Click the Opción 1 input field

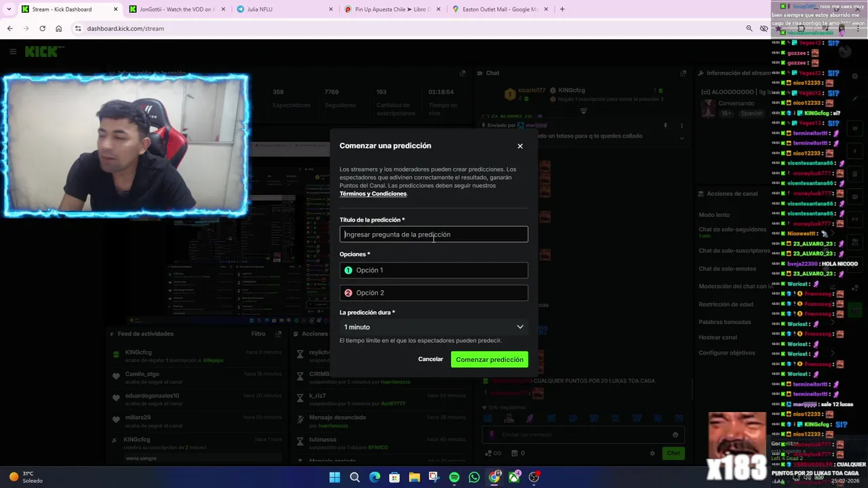434,270
